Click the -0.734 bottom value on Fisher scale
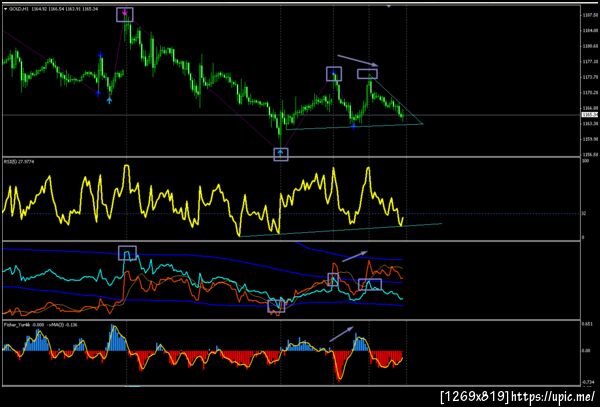Viewport: 600px width, 407px height. (x=588, y=381)
